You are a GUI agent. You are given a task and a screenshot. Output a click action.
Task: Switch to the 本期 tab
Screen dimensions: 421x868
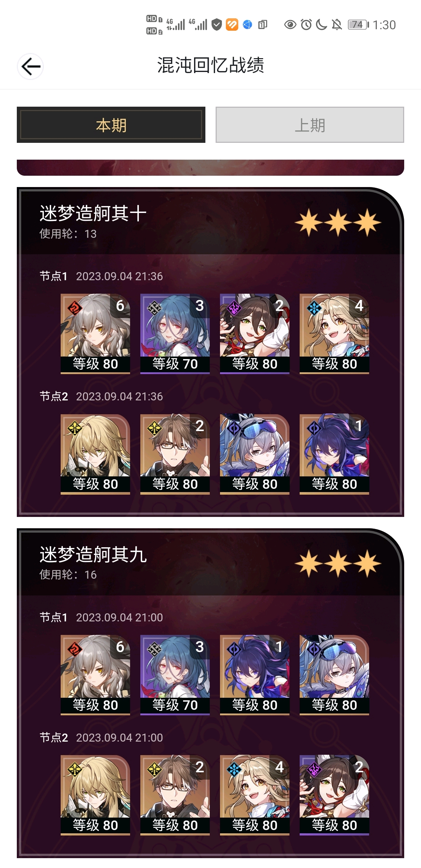pyautogui.click(x=111, y=125)
